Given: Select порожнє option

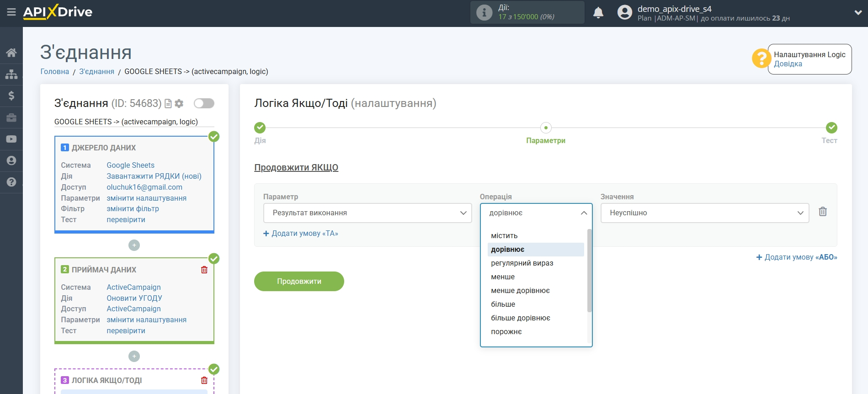Looking at the screenshot, I should coord(536,332).
